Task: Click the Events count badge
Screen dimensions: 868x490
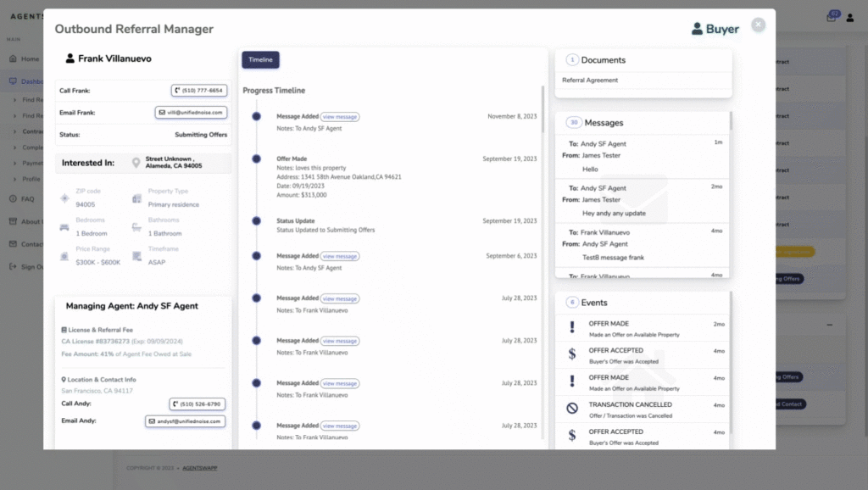Action: [572, 303]
